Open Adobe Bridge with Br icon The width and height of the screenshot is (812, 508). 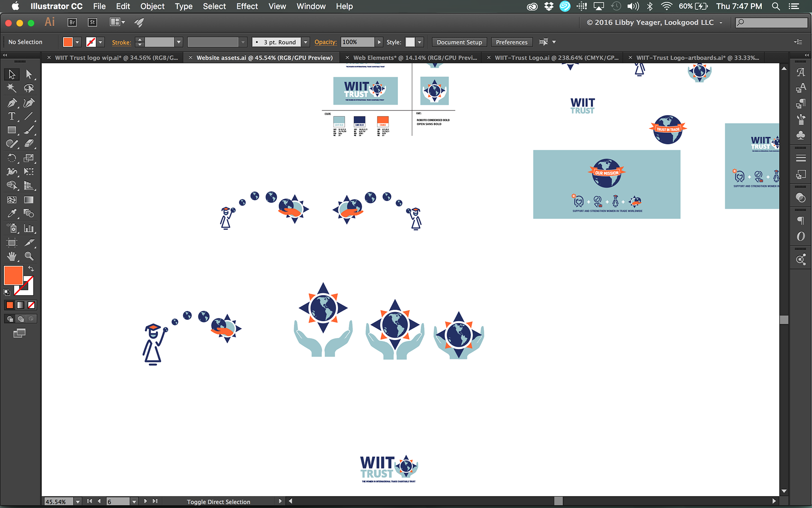(x=72, y=22)
